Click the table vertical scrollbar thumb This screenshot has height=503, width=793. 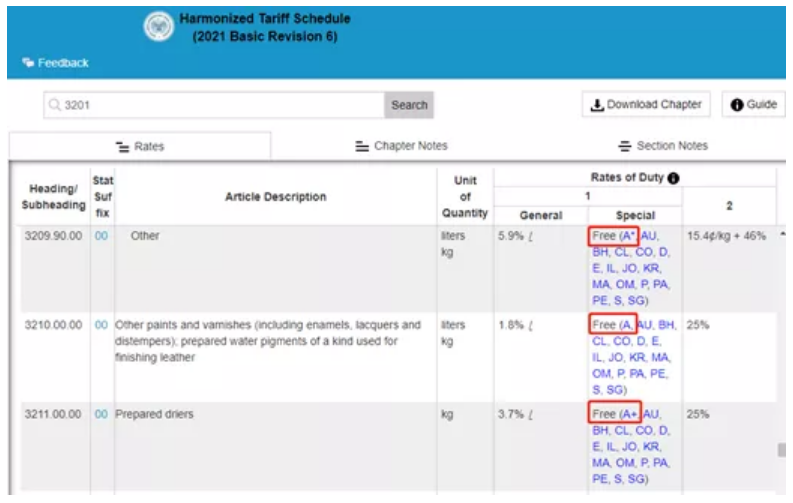pos(782,449)
